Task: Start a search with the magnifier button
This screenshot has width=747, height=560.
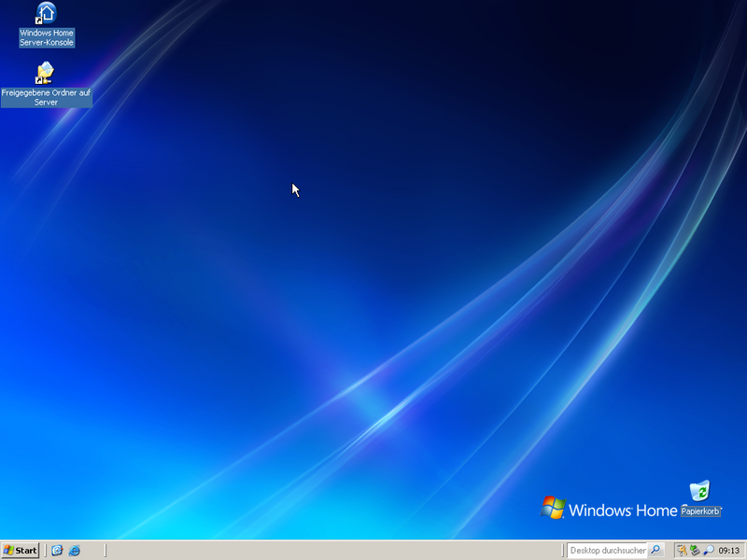Action: (655, 551)
